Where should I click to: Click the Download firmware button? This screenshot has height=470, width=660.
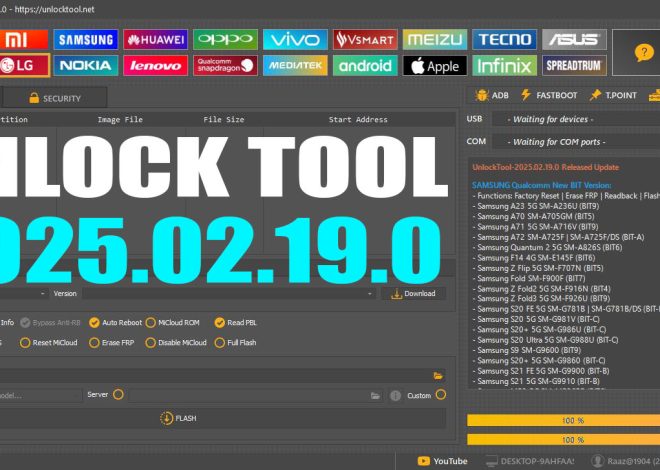tap(414, 294)
